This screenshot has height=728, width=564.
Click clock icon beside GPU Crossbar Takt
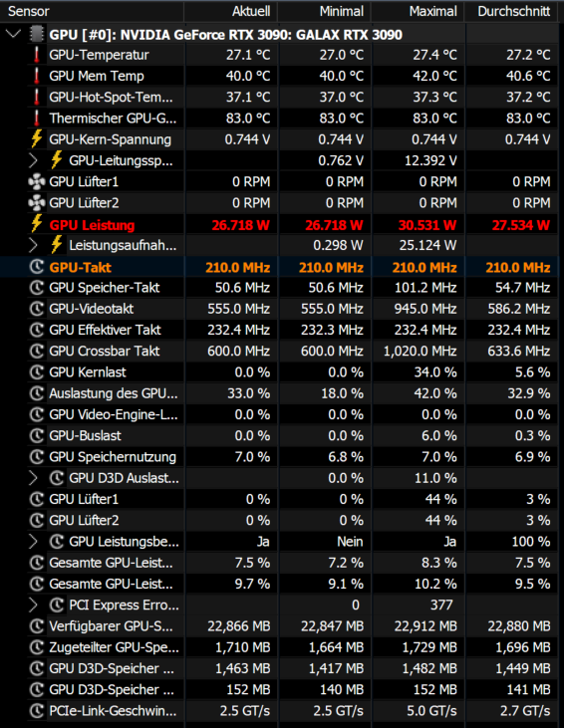tap(37, 351)
